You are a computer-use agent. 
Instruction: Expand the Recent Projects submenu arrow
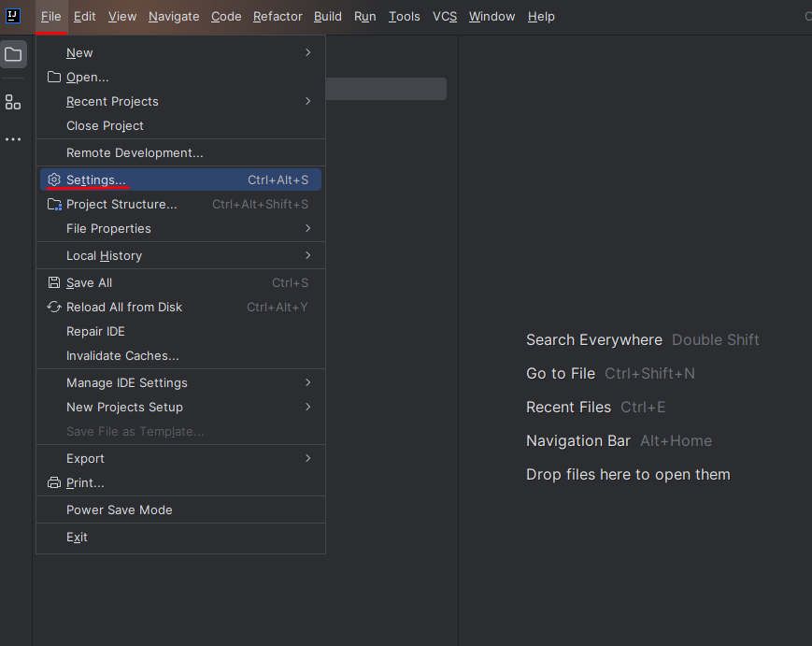coord(308,101)
